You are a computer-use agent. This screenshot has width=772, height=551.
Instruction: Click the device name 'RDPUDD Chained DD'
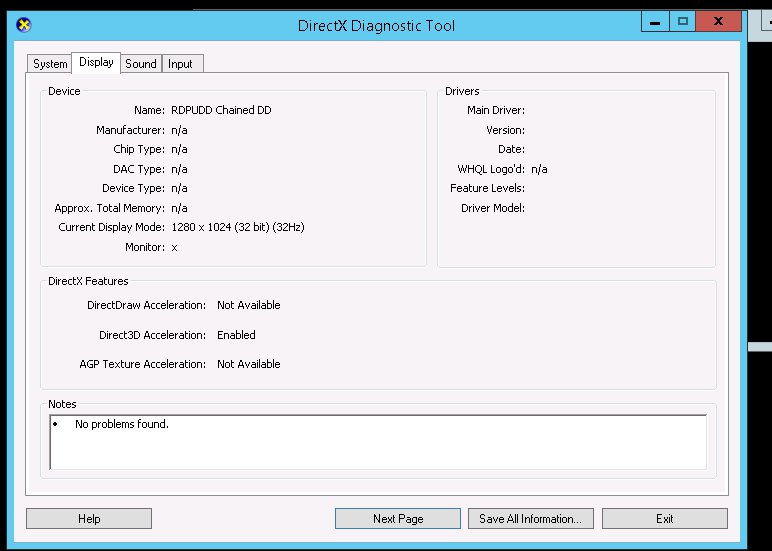click(x=222, y=110)
